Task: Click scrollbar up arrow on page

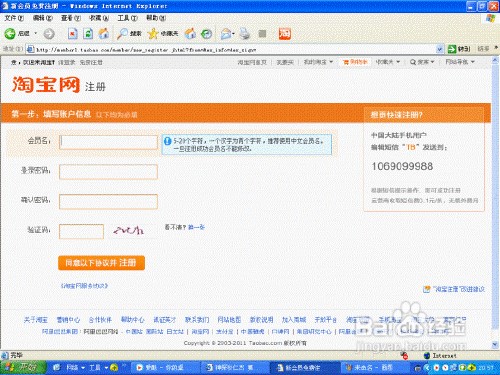Action: pyautogui.click(x=495, y=61)
